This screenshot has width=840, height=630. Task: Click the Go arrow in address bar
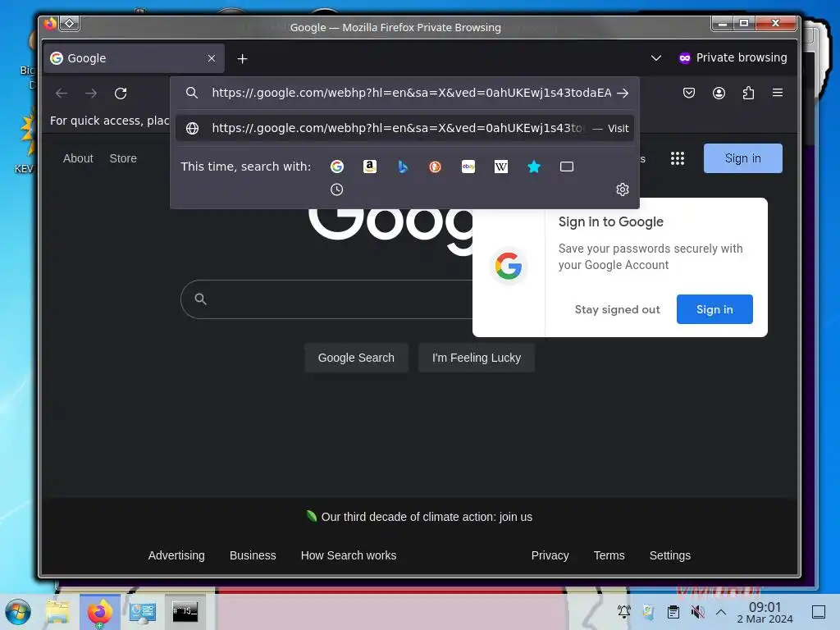[623, 94]
